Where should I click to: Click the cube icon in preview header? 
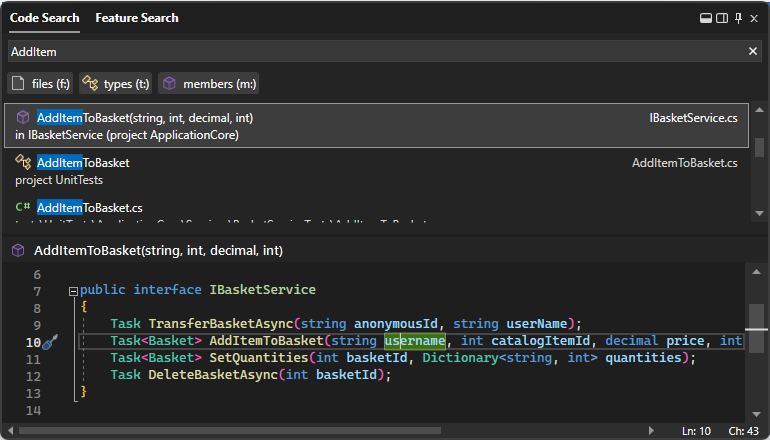(x=19, y=251)
